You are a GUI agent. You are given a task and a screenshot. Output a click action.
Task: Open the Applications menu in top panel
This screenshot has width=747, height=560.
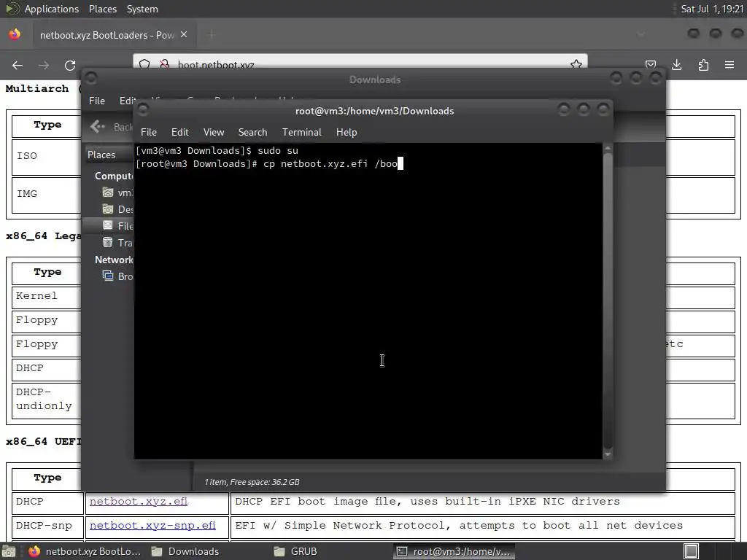tap(52, 9)
